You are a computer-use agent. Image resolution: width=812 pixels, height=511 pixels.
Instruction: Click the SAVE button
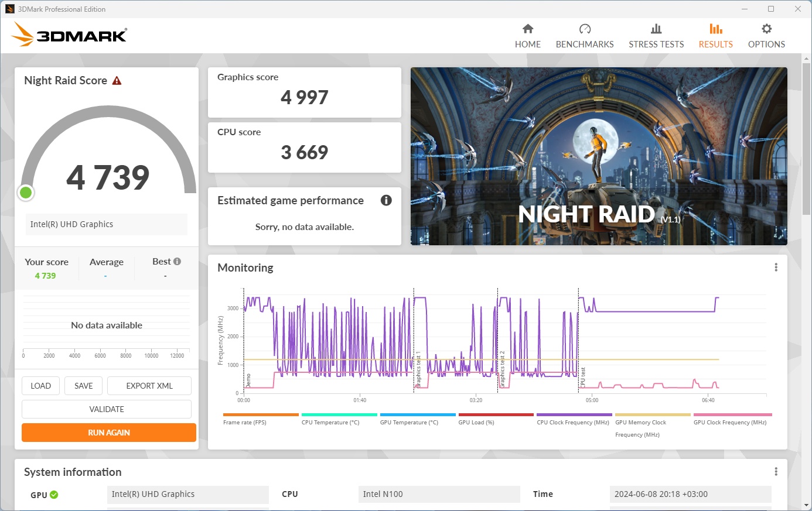(x=84, y=386)
